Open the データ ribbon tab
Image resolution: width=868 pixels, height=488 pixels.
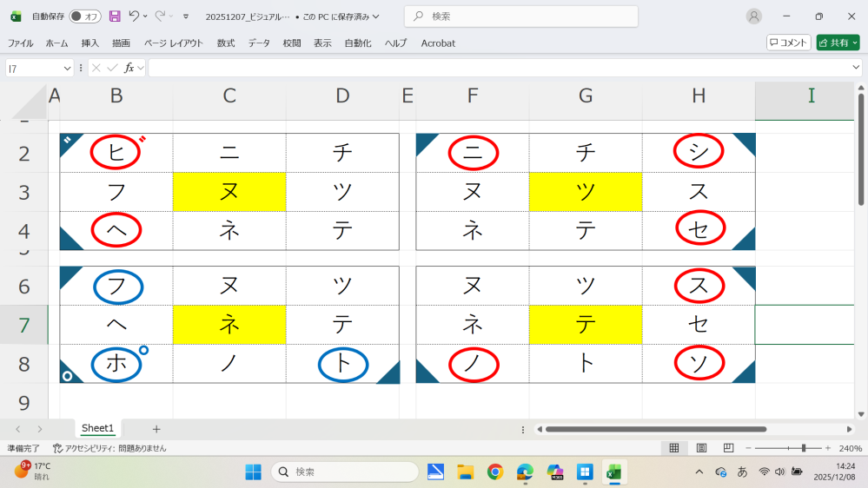pyautogui.click(x=259, y=43)
